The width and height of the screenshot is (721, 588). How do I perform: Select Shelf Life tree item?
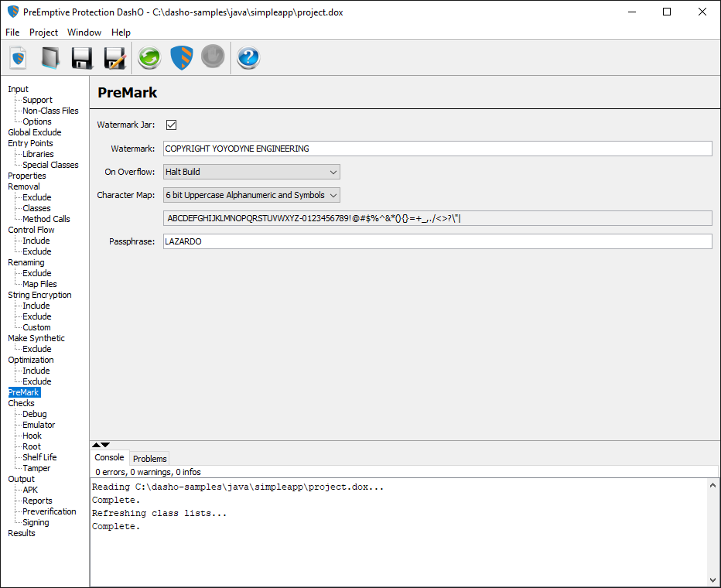tap(39, 457)
